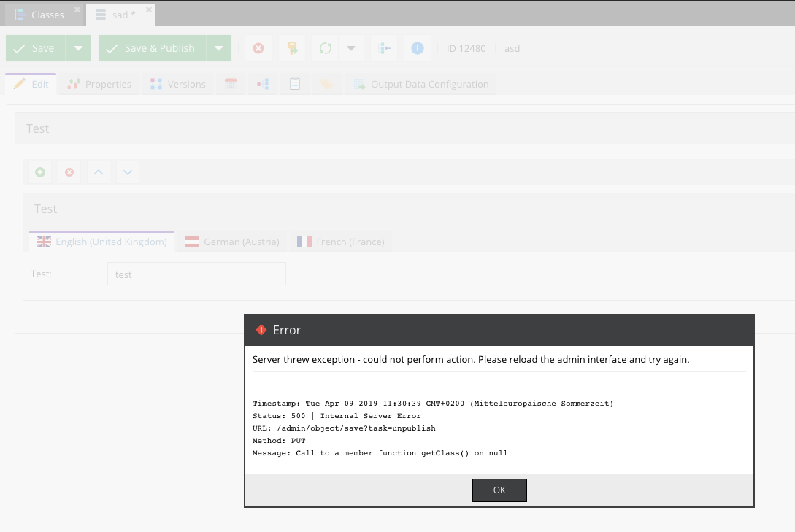Open the dependencies tab icon

[263, 84]
